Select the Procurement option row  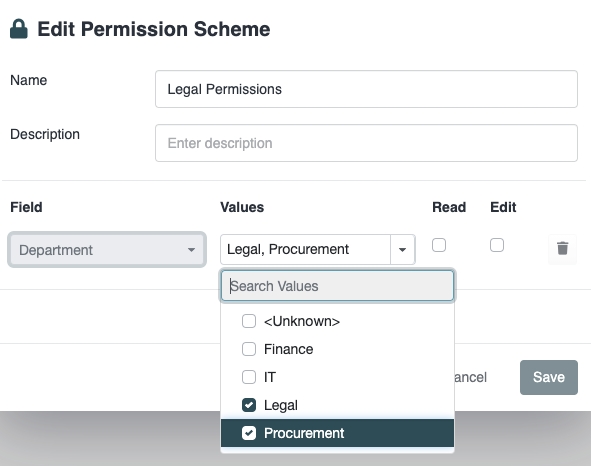337,433
